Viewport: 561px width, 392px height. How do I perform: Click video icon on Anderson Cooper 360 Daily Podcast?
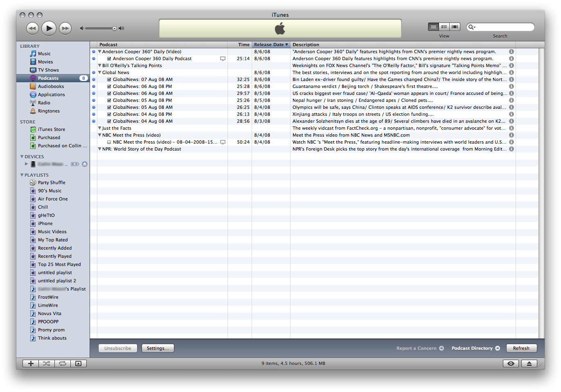click(x=223, y=59)
